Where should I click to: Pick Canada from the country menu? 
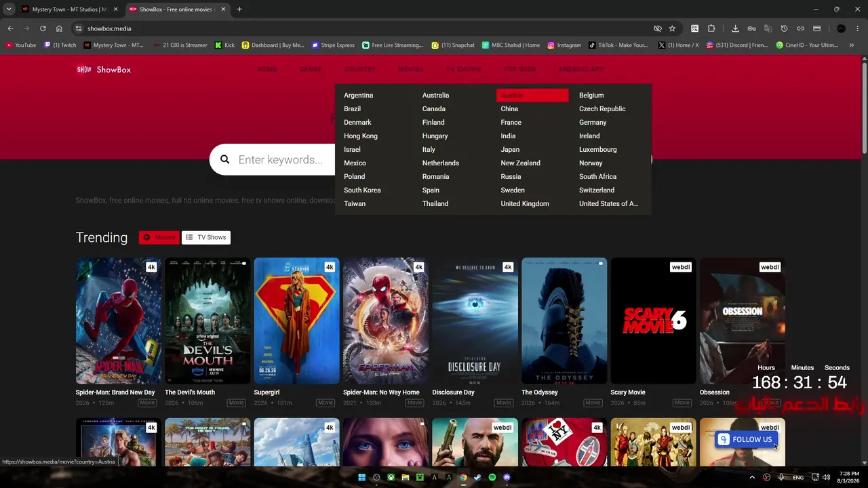[434, 109]
